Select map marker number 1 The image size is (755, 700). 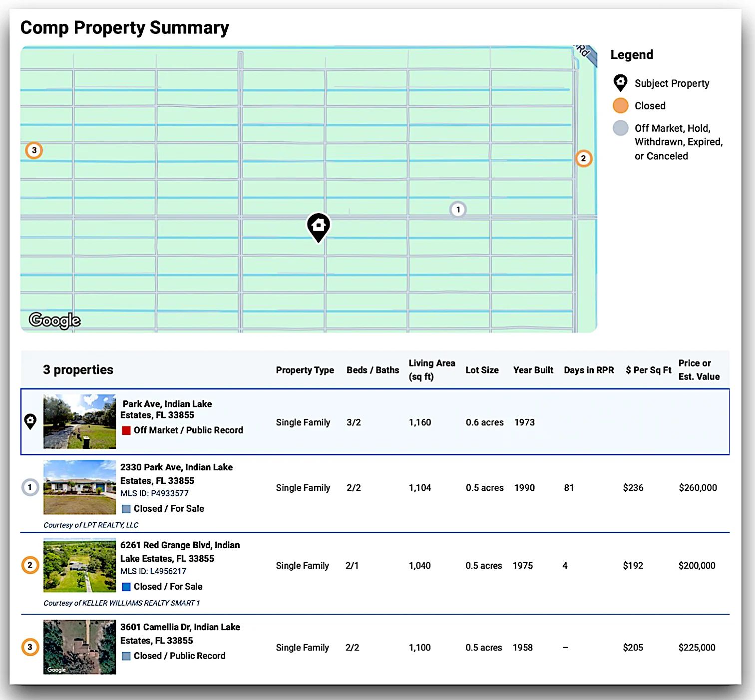click(458, 210)
